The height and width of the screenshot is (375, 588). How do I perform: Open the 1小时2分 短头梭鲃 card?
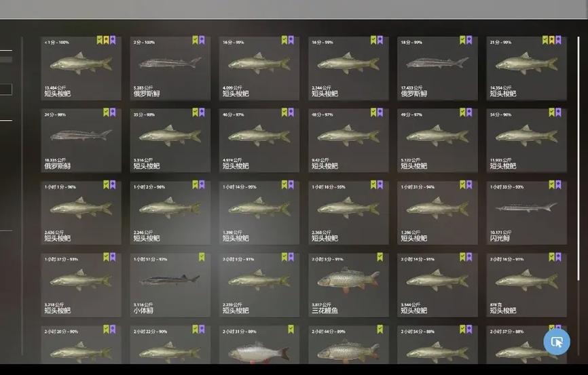[170, 212]
